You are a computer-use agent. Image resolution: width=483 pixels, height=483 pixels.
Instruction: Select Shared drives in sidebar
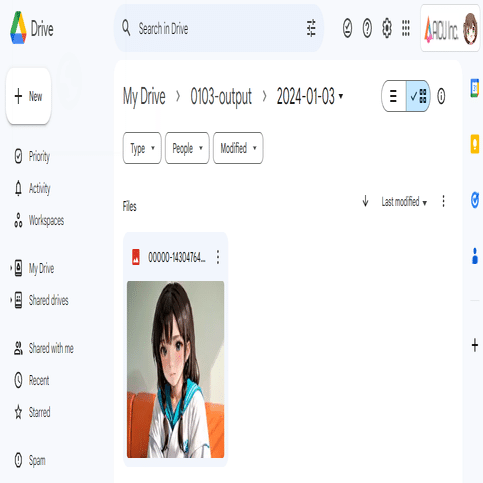click(x=41, y=300)
